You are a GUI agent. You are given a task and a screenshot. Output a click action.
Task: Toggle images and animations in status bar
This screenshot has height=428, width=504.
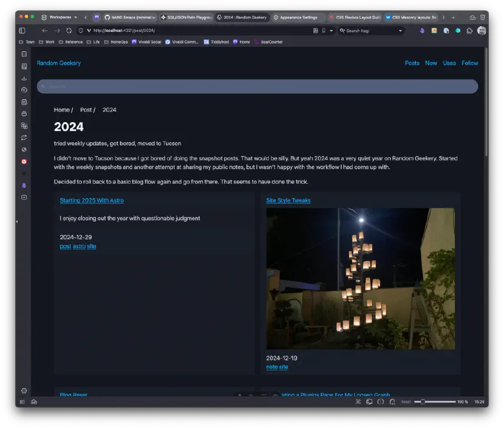coord(369,402)
